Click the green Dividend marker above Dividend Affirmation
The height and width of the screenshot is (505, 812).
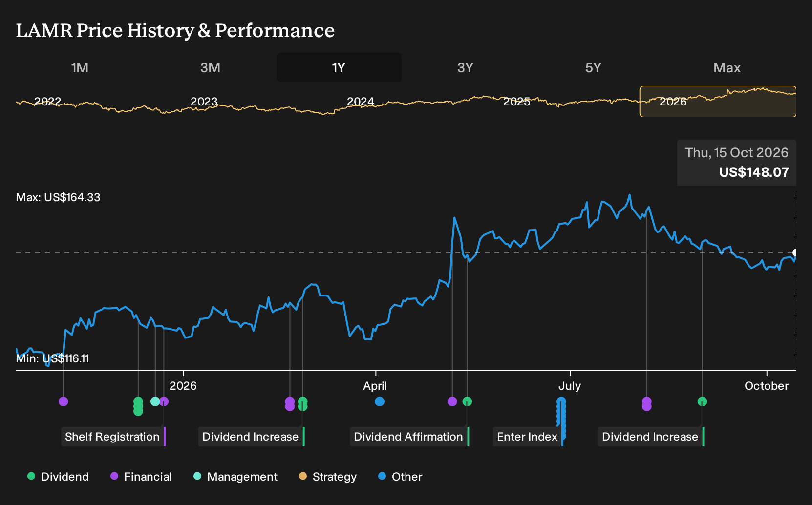coord(467,401)
